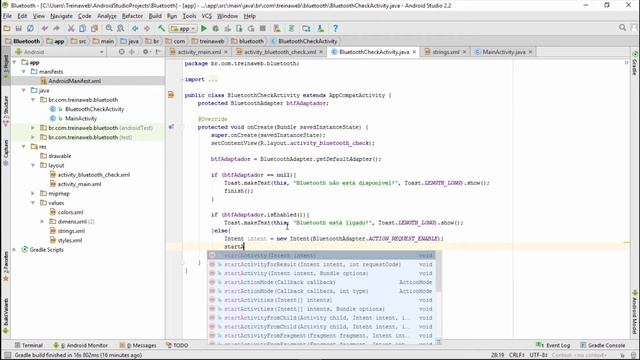Click the Redo arrow icon
This screenshot has width=640, height=360.
pos(56,29)
